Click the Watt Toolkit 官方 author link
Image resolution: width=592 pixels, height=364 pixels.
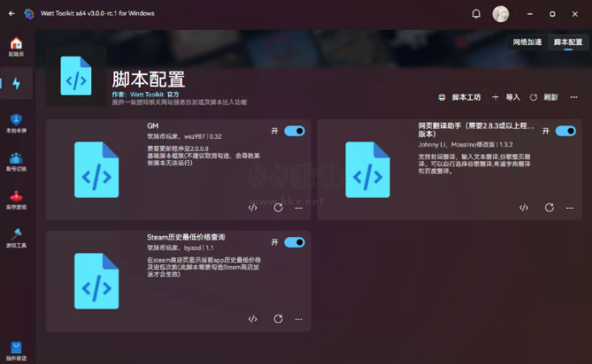point(154,95)
